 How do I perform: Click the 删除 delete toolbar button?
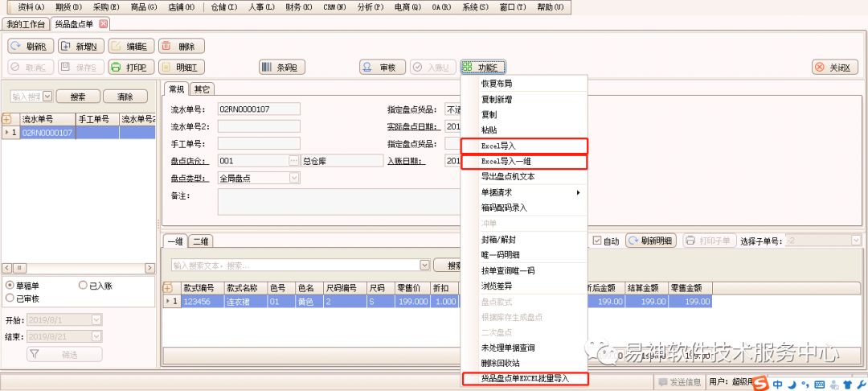pos(181,47)
